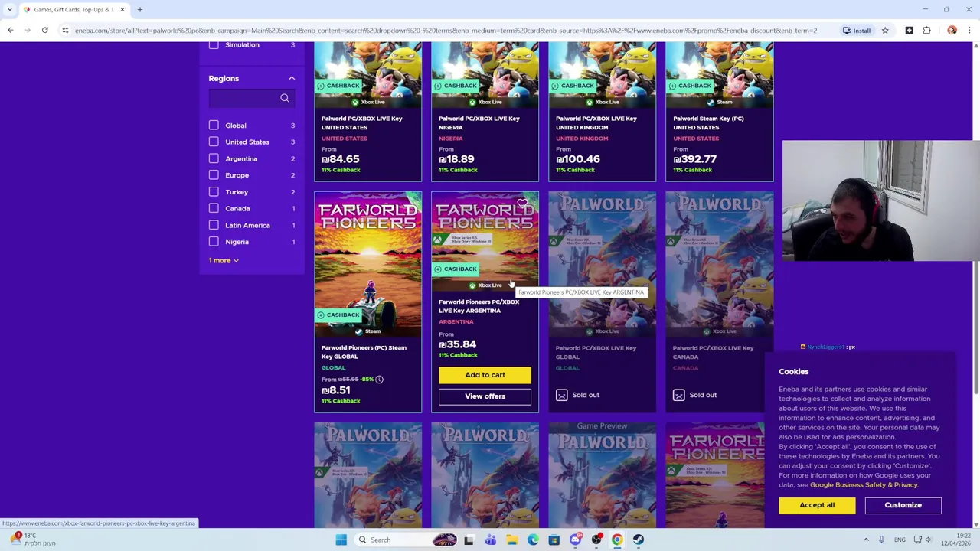Image resolution: width=980 pixels, height=551 pixels.
Task: Open Palworld PC/XBOX LIVE Key UNITED KINGDOM
Action: 596,122
